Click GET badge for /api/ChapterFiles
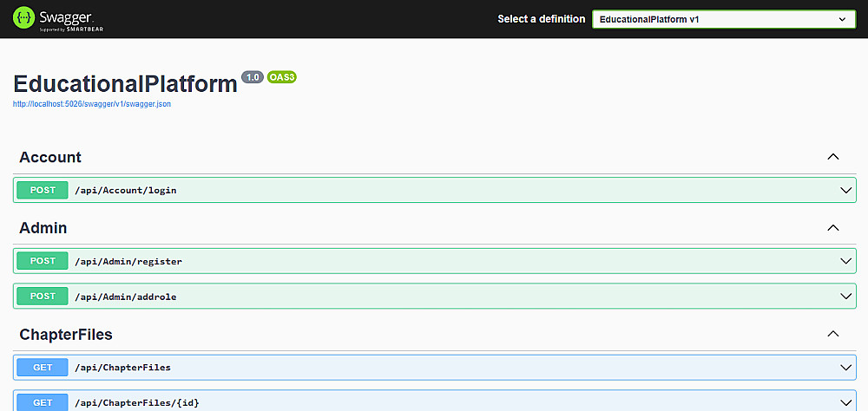Image resolution: width=868 pixels, height=411 pixels. click(x=43, y=368)
